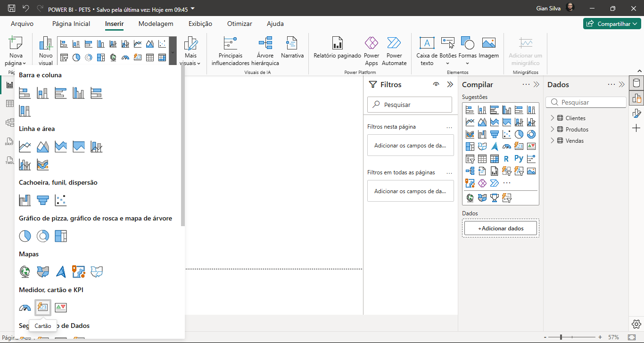
Task: Collapse the Filtros pane with chevrons
Action: [x=450, y=85]
